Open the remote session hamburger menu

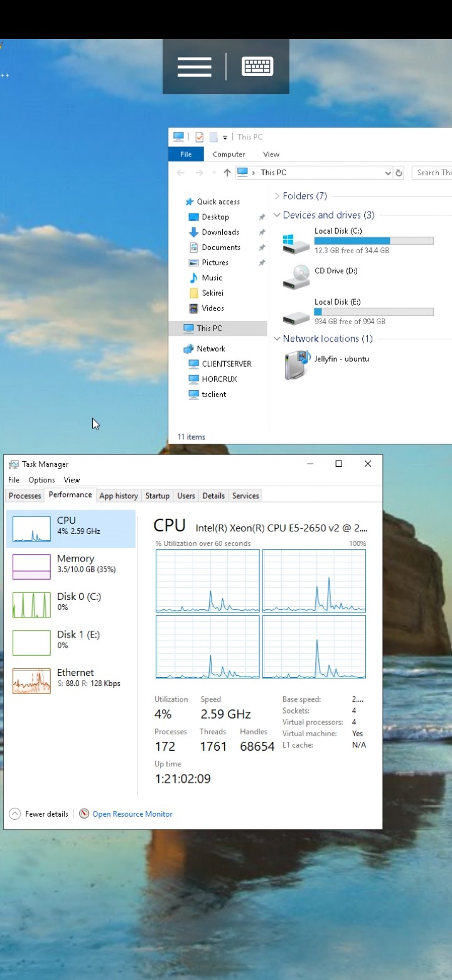[x=194, y=67]
